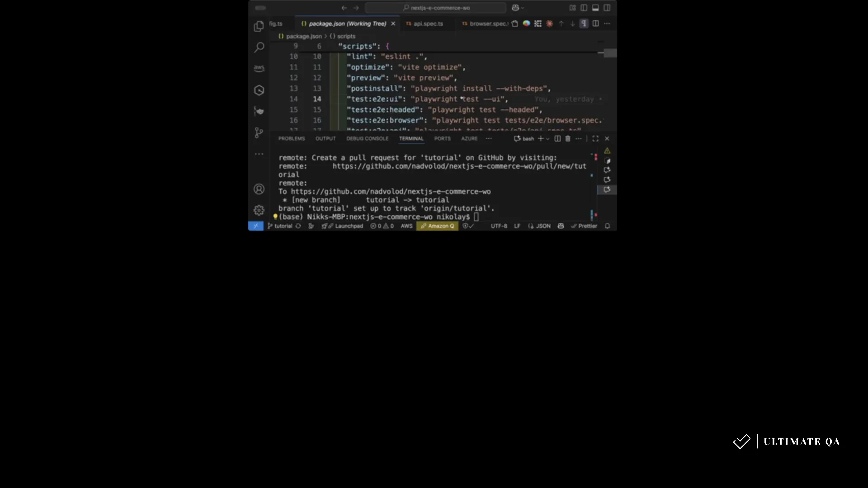868x488 pixels.
Task: Open the remote window indicator in the status bar
Action: pyautogui.click(x=256, y=226)
